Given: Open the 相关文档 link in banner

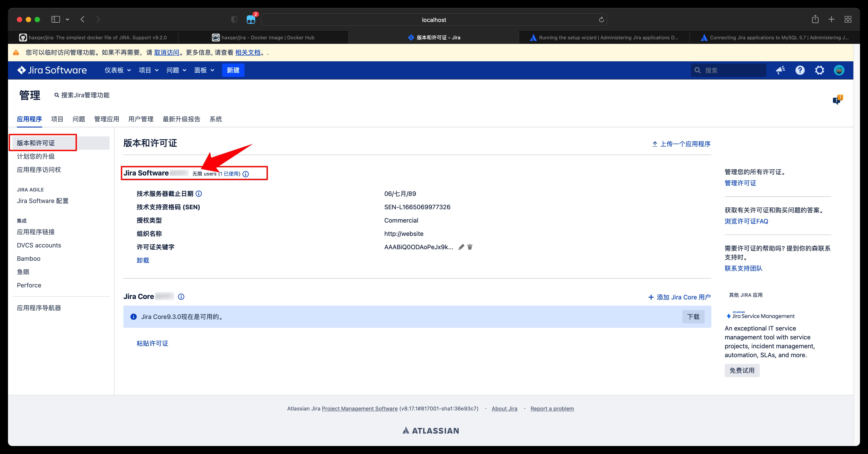Looking at the screenshot, I should (x=248, y=53).
